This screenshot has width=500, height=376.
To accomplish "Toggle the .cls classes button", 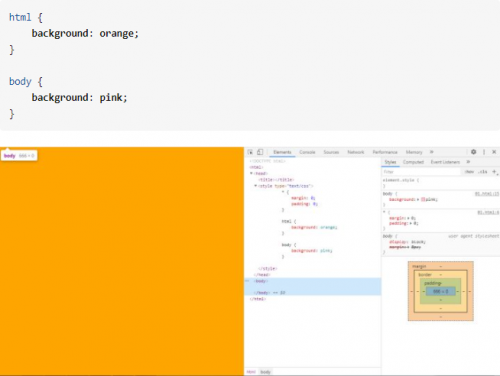I will [x=483, y=172].
